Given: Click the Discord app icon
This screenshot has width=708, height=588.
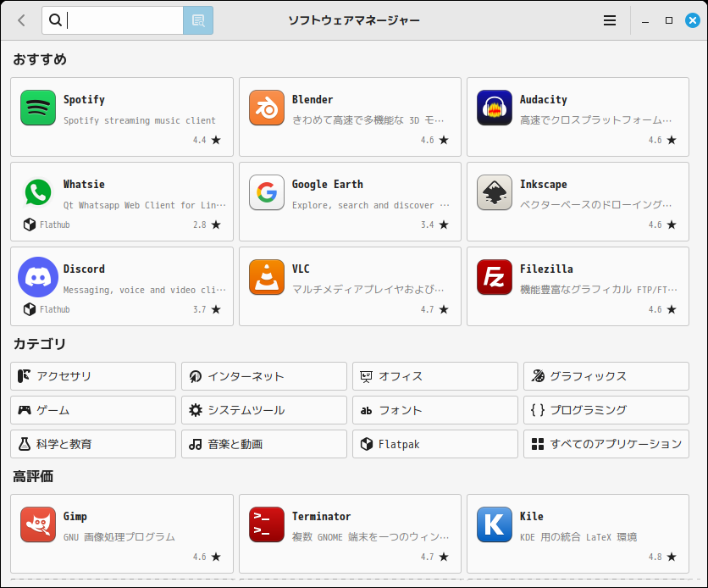Looking at the screenshot, I should [38, 277].
